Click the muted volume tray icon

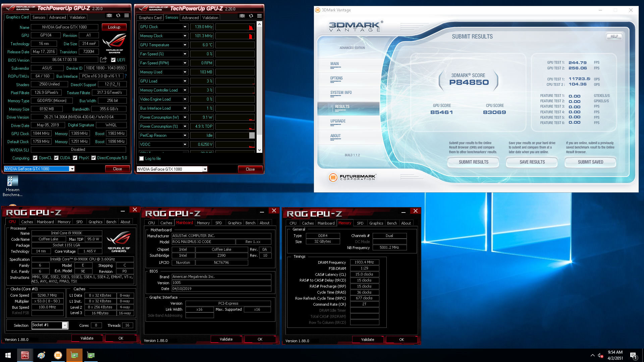point(601,355)
